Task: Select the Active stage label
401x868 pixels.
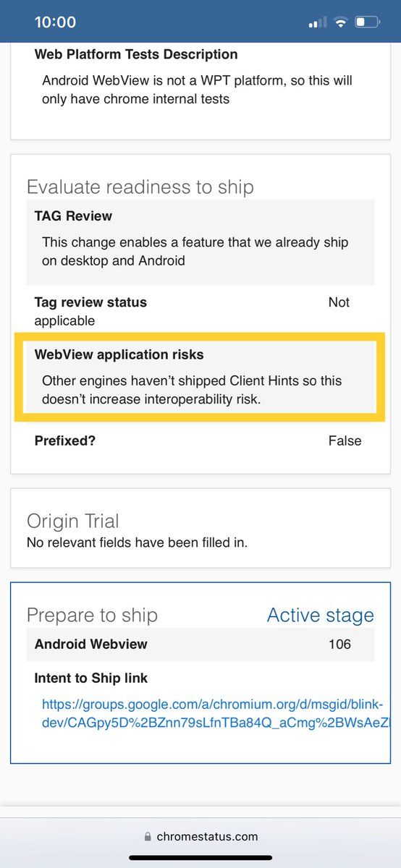Action: pyautogui.click(x=321, y=615)
